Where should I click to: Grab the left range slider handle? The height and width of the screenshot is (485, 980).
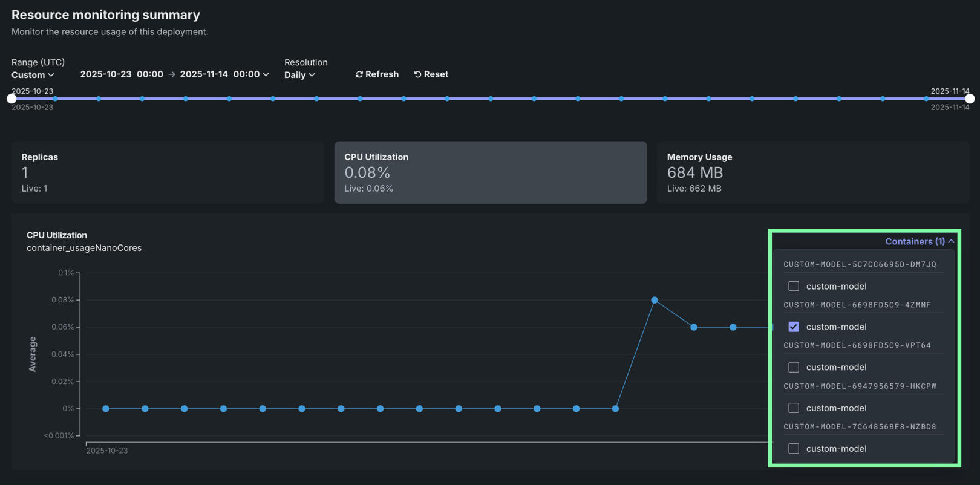click(x=11, y=99)
